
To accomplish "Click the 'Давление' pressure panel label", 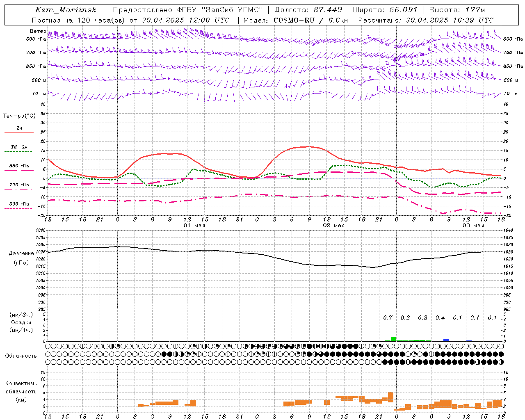I will coord(21,253).
